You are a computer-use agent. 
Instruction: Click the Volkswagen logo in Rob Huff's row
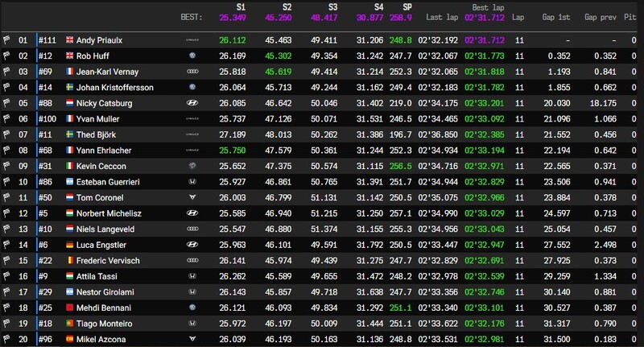(192, 56)
